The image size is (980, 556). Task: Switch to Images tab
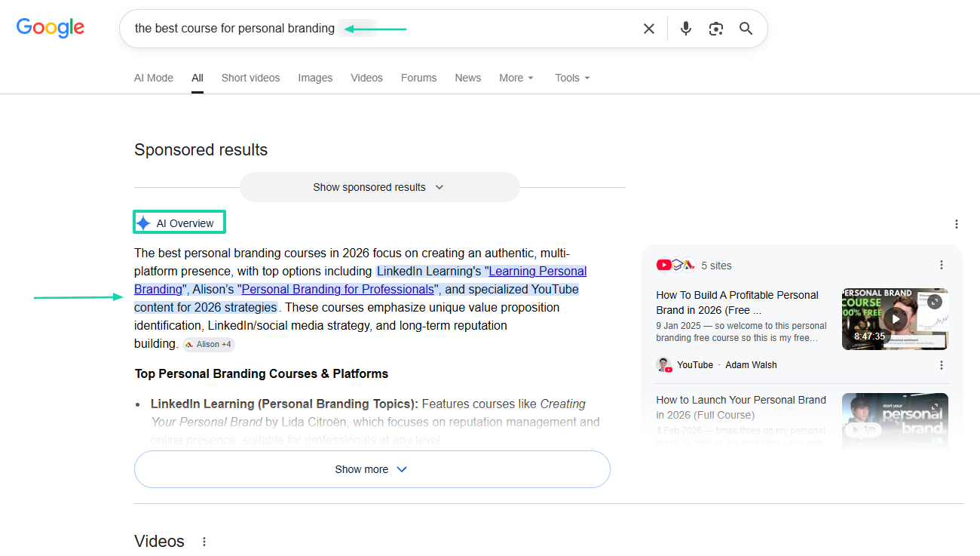(315, 78)
